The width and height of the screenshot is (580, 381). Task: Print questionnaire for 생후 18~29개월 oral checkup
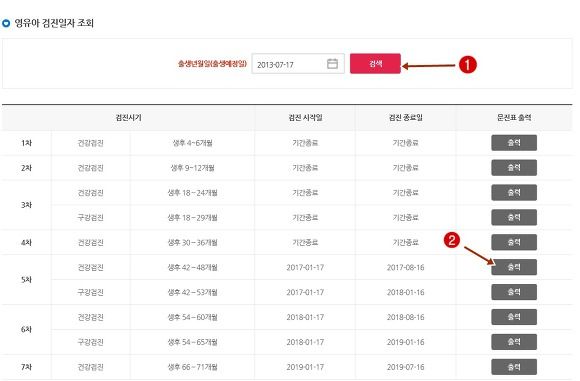(514, 218)
